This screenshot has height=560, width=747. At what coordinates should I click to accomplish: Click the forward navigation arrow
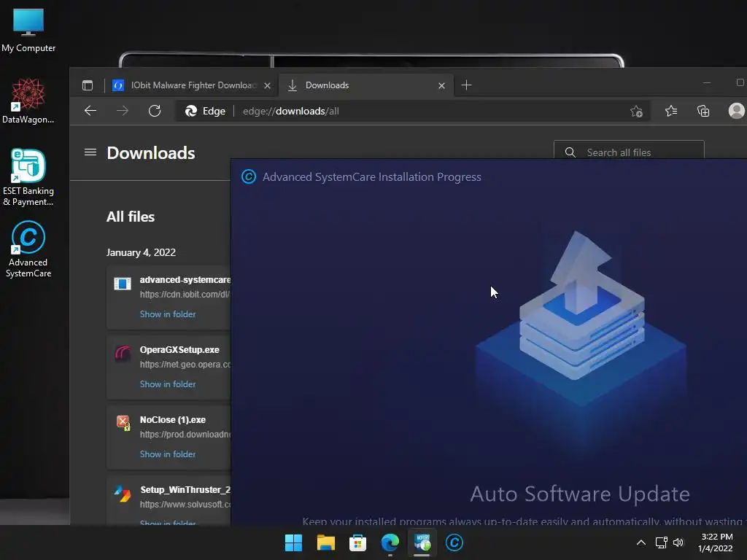pyautogui.click(x=123, y=111)
